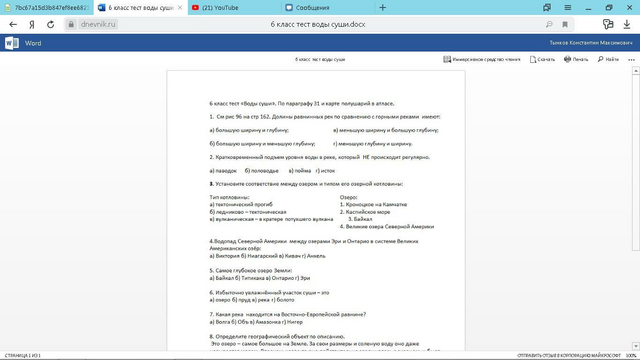The height and width of the screenshot is (360, 640).
Task: Open a new tab with plus button
Action: [382, 8]
